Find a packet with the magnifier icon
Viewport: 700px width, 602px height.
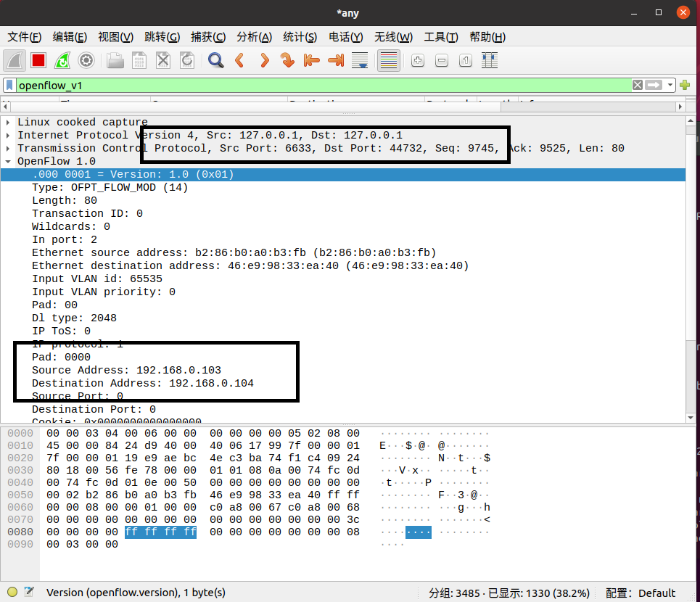pos(216,60)
